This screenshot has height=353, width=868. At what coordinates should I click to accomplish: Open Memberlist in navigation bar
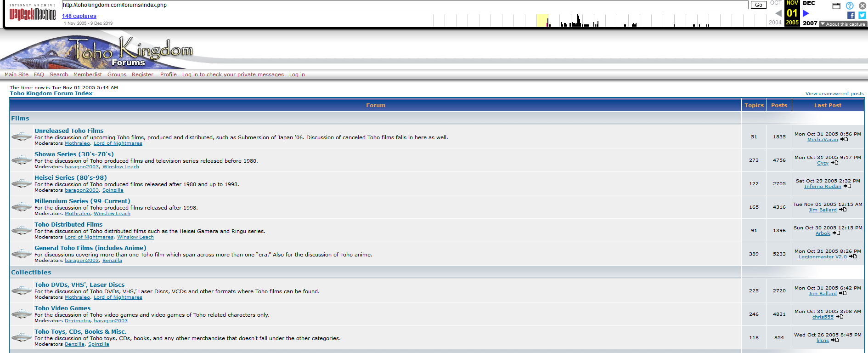click(88, 74)
